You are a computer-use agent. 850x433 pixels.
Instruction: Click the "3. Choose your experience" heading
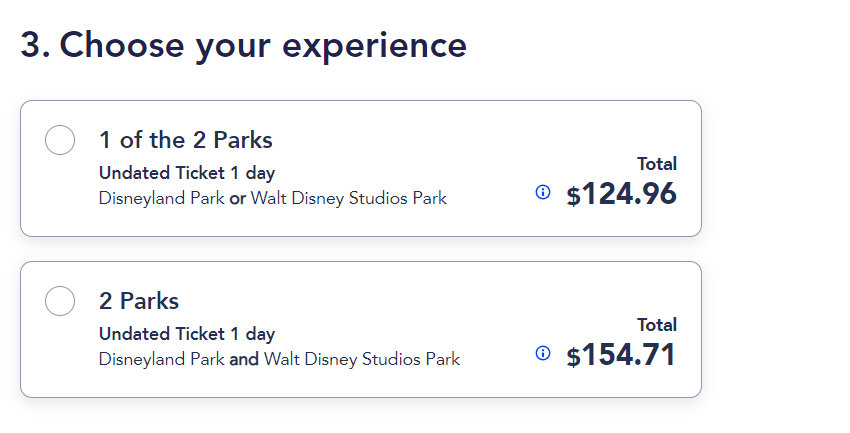click(x=243, y=45)
